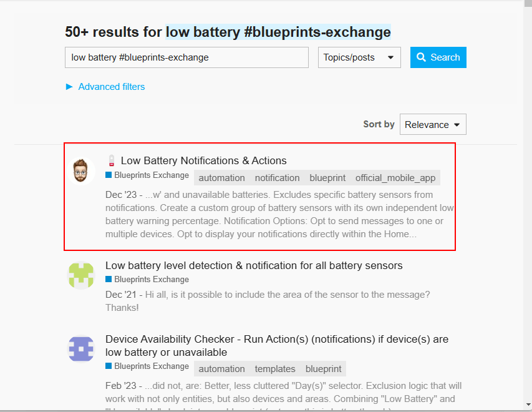Click the purple pixel avatar on third result
The image size is (532, 412).
80,349
